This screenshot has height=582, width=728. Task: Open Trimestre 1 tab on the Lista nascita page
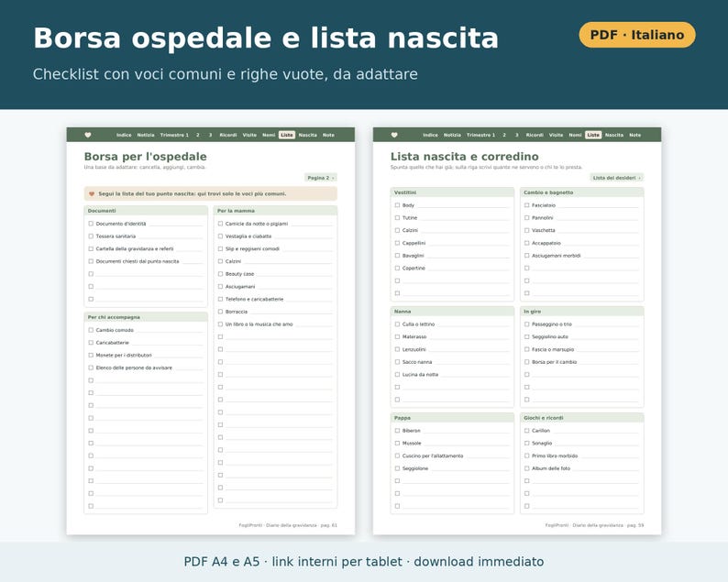480,135
